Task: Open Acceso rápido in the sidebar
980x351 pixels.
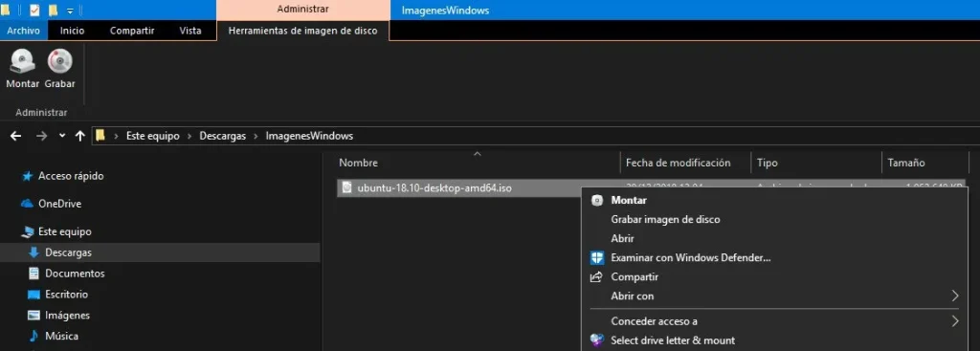Action: click(71, 176)
